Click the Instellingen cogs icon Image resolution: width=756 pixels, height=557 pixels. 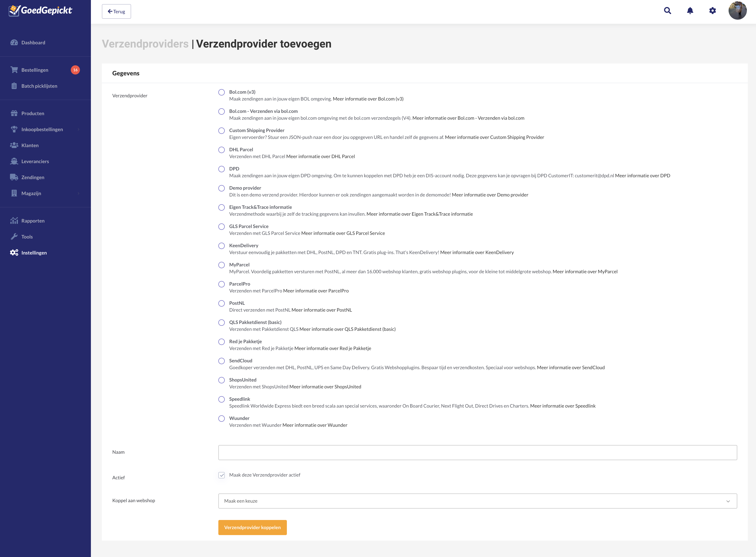[14, 252]
